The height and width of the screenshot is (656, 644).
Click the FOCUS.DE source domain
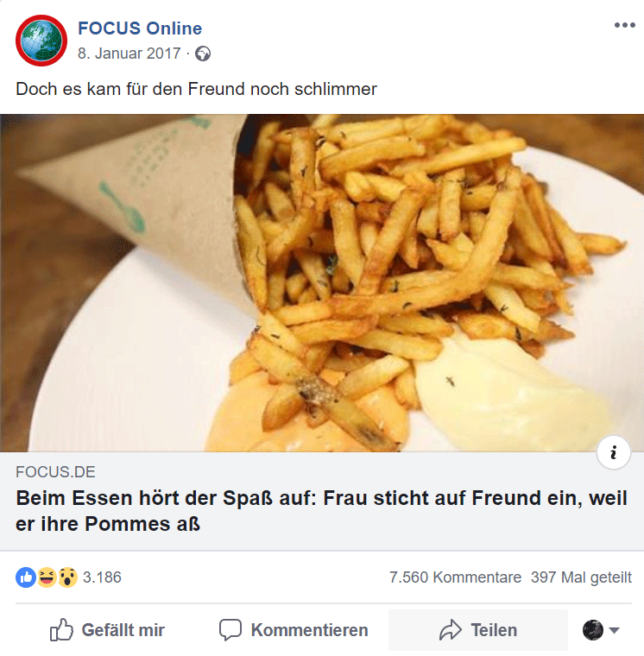click(55, 472)
